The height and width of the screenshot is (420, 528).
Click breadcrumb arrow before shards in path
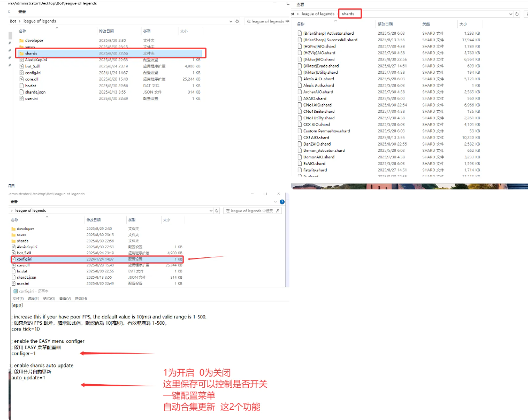(337, 13)
